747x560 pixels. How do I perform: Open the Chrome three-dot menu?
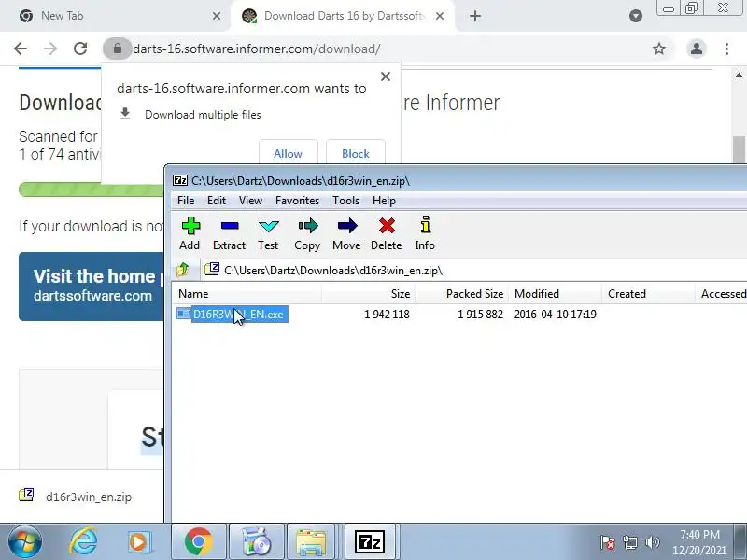pyautogui.click(x=726, y=49)
